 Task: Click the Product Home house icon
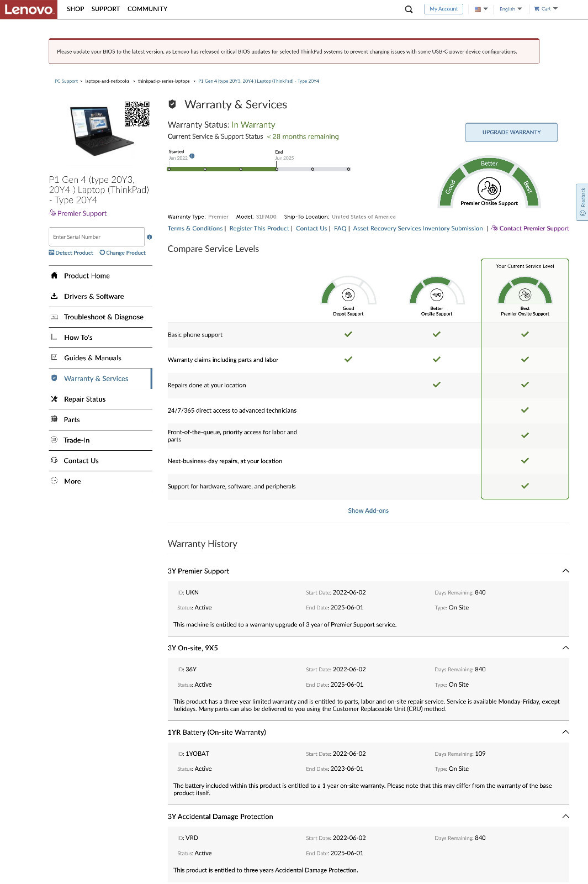54,275
